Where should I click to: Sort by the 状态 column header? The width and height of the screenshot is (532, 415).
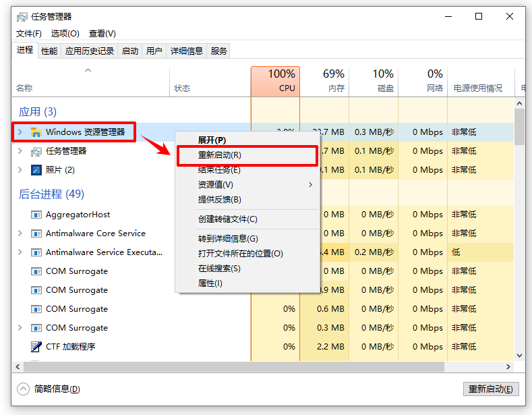[x=210, y=82]
